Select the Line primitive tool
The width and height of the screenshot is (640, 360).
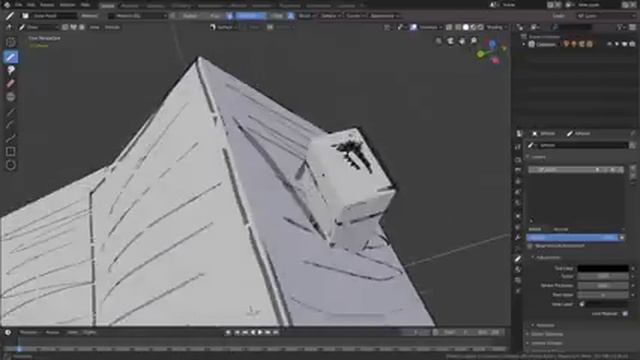(x=11, y=111)
